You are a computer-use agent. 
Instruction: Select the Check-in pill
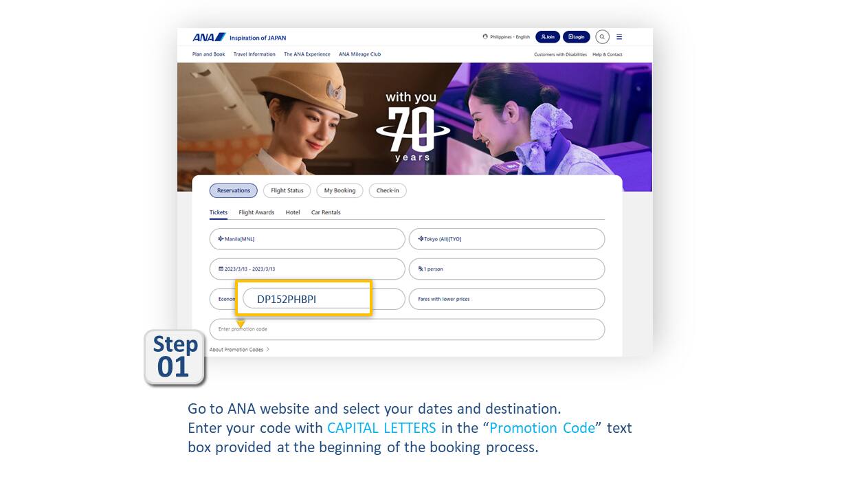388,190
